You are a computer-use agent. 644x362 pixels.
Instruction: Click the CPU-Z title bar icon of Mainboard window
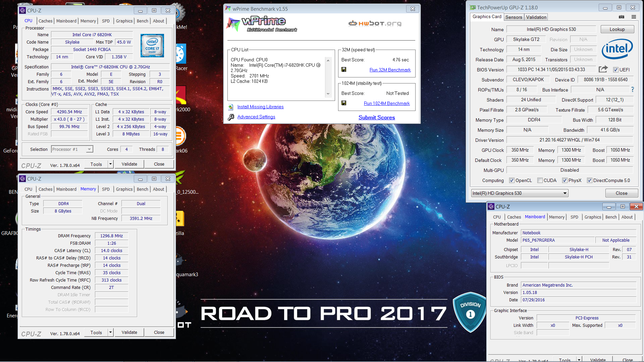coord(491,206)
